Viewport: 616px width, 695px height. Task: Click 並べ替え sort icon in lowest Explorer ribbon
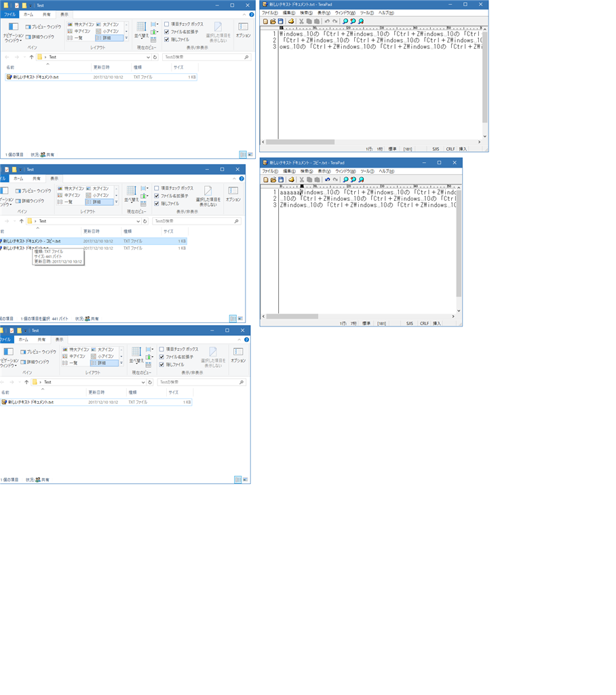[x=136, y=352]
